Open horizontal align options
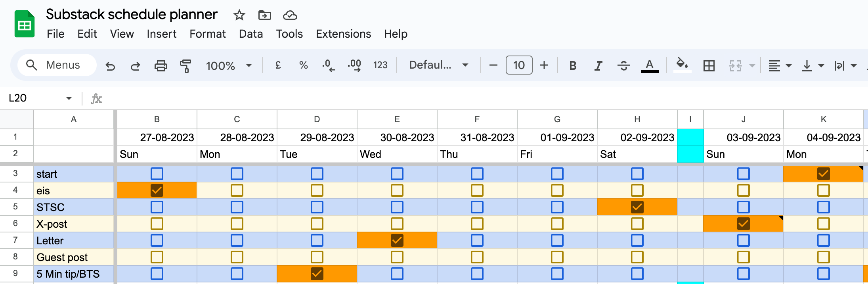This screenshot has width=868, height=284. [x=774, y=65]
